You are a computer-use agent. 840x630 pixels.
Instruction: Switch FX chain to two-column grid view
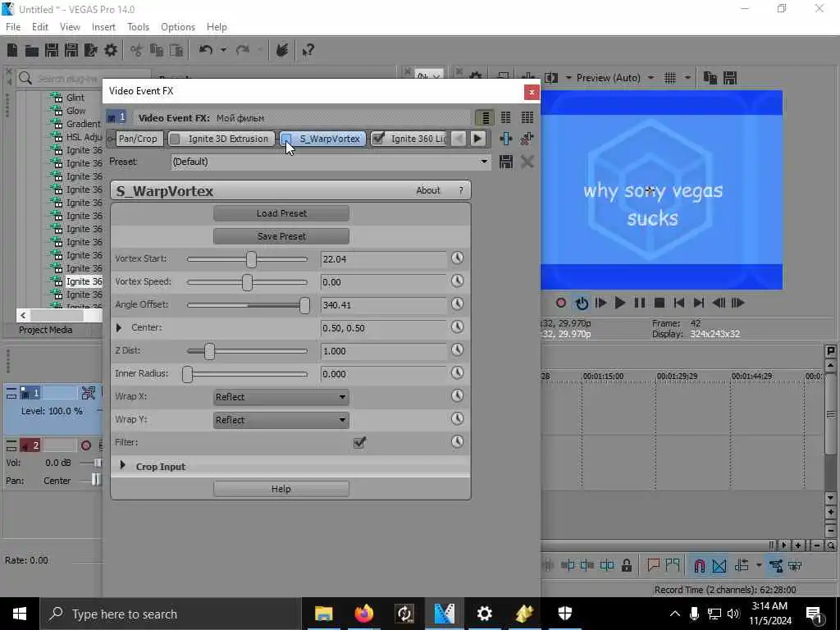[505, 118]
